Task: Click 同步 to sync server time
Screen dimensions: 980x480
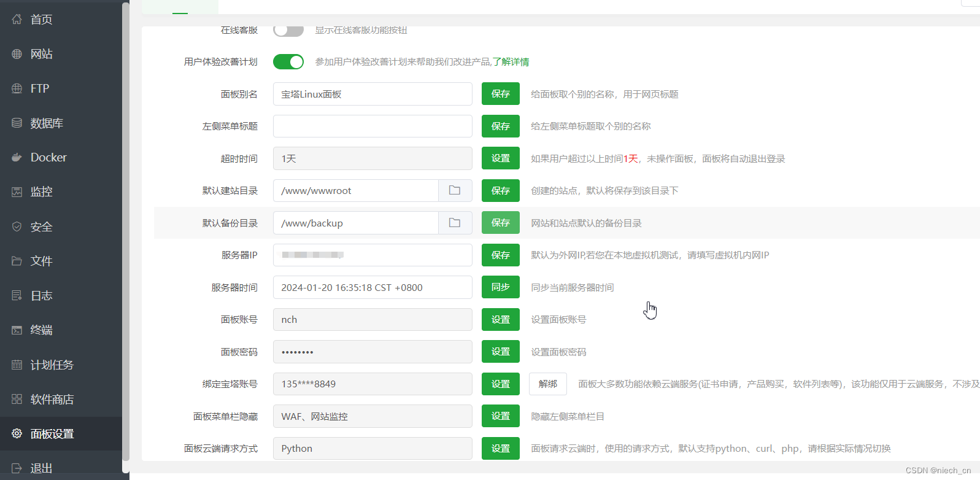Action: 501,287
